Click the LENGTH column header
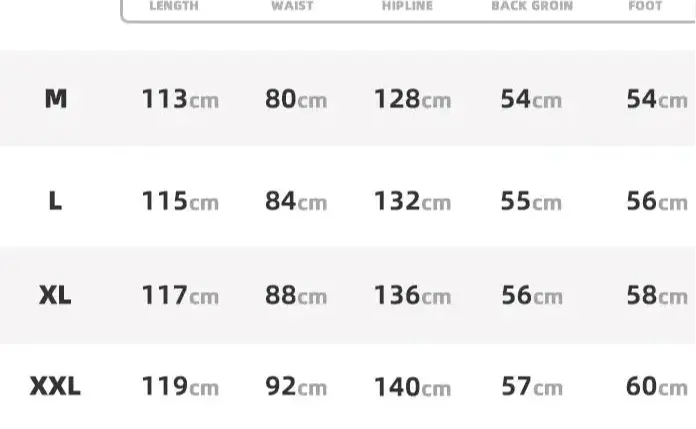 pos(174,6)
